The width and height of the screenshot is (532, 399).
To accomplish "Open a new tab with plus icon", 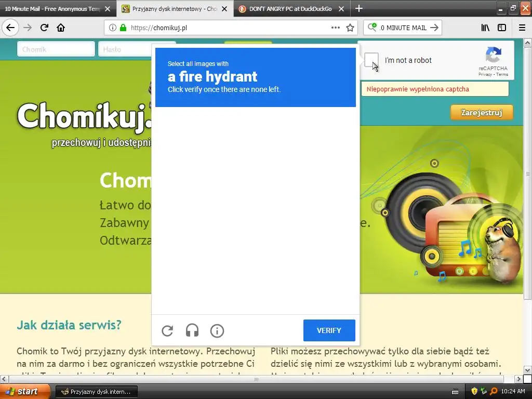I will 358,8.
